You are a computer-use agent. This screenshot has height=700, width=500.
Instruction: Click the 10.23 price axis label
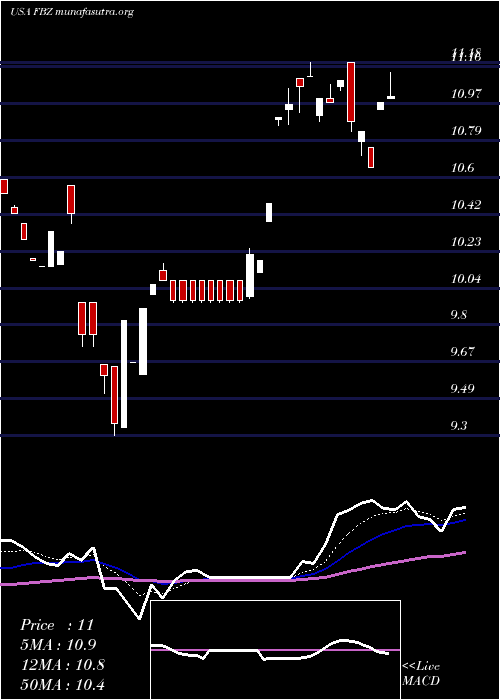467,242
